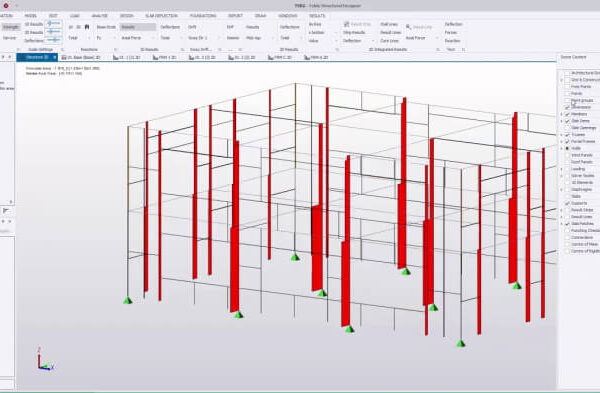Open the Axial Force dropdown in 1D Results
Viewport: 600px width, 393px height.
[137, 38]
